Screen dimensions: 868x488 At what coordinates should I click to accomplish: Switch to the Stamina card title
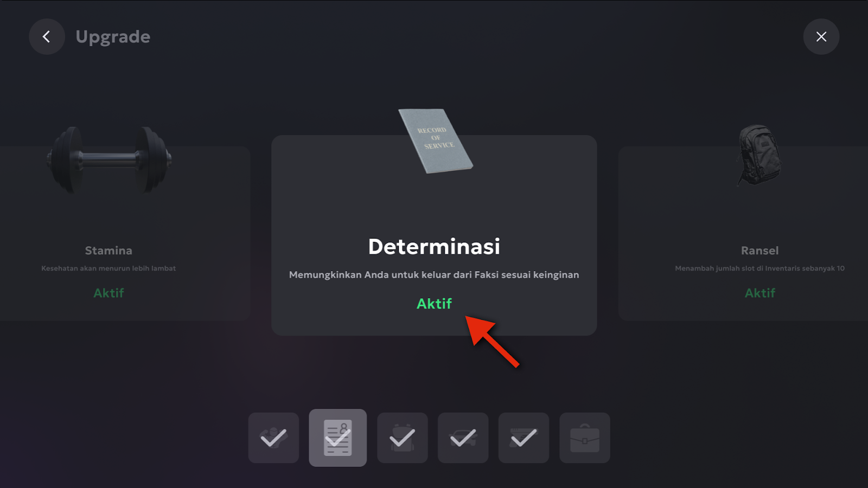pyautogui.click(x=108, y=251)
